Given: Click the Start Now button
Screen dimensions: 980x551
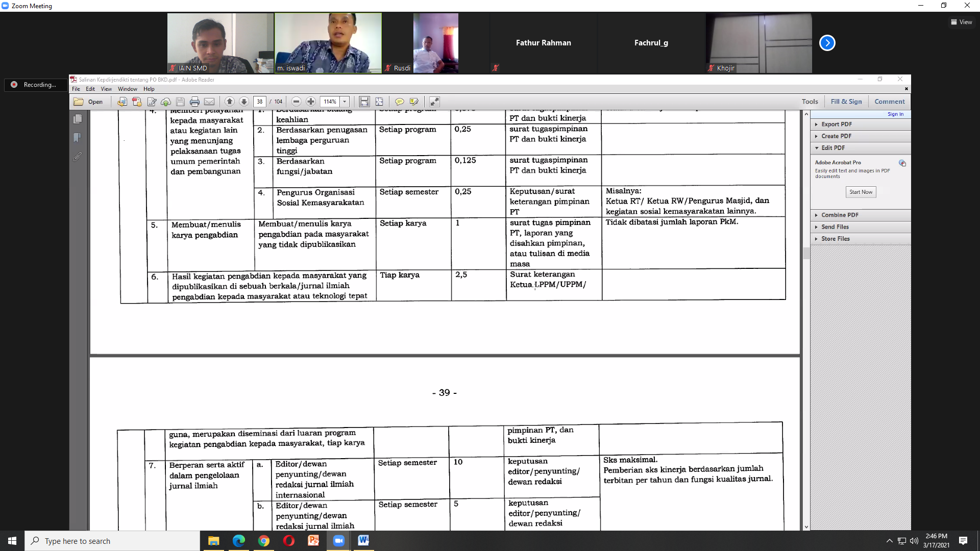Looking at the screenshot, I should 861,192.
